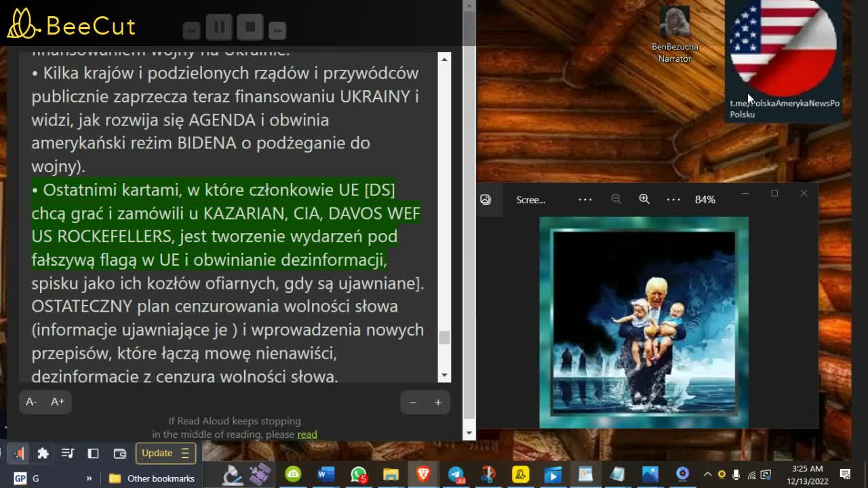Open the round blue disc icon on taskbar
The height and width of the screenshot is (488, 868).
coord(682,474)
